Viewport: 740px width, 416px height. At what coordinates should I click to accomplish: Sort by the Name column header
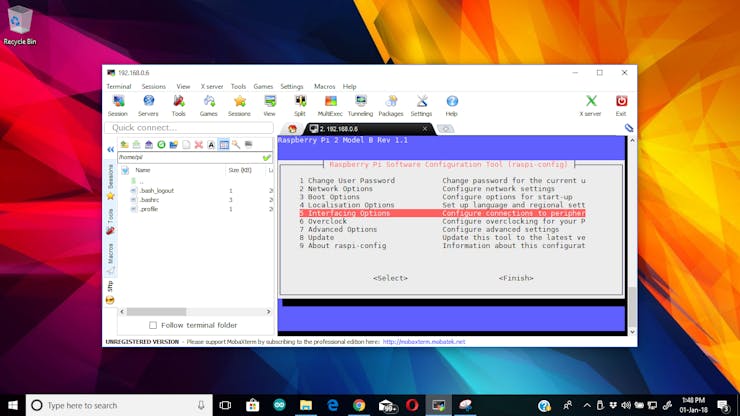coord(143,170)
